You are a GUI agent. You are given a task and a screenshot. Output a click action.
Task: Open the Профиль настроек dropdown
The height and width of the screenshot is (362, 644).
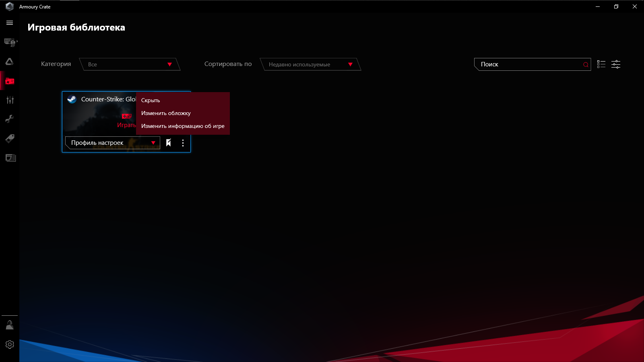tap(113, 143)
